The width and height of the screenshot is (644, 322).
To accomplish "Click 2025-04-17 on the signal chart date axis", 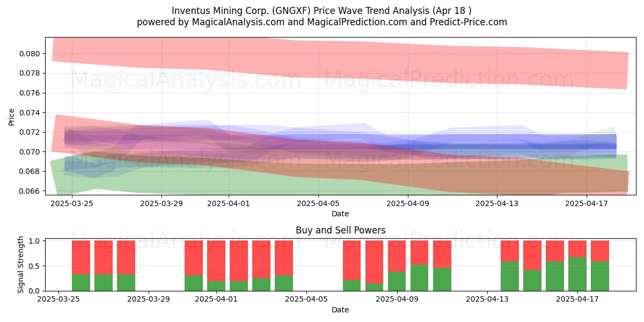I will pyautogui.click(x=577, y=299).
